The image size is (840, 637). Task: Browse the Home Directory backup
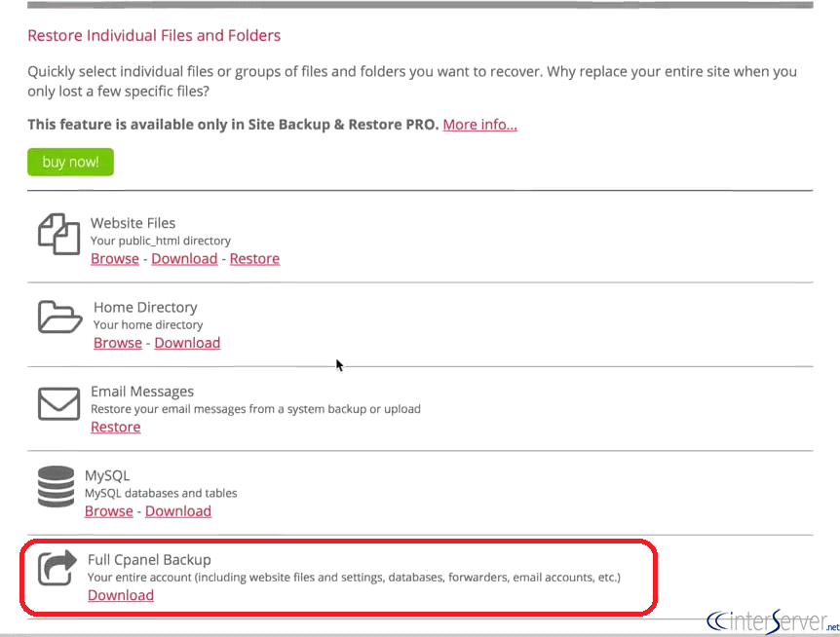[118, 343]
